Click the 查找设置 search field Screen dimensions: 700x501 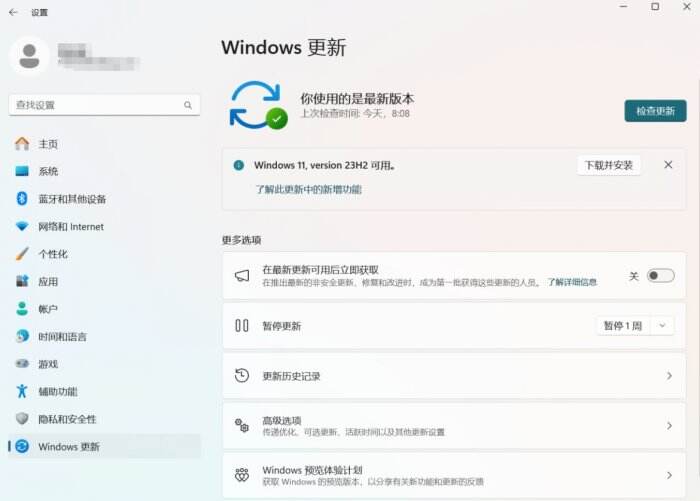tap(104, 105)
